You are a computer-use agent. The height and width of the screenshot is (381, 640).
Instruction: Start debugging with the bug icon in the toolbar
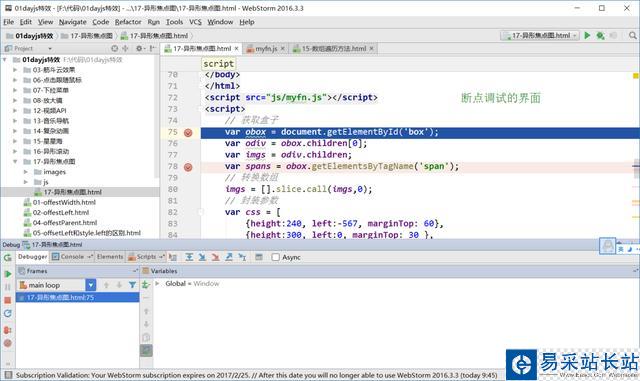pos(600,36)
